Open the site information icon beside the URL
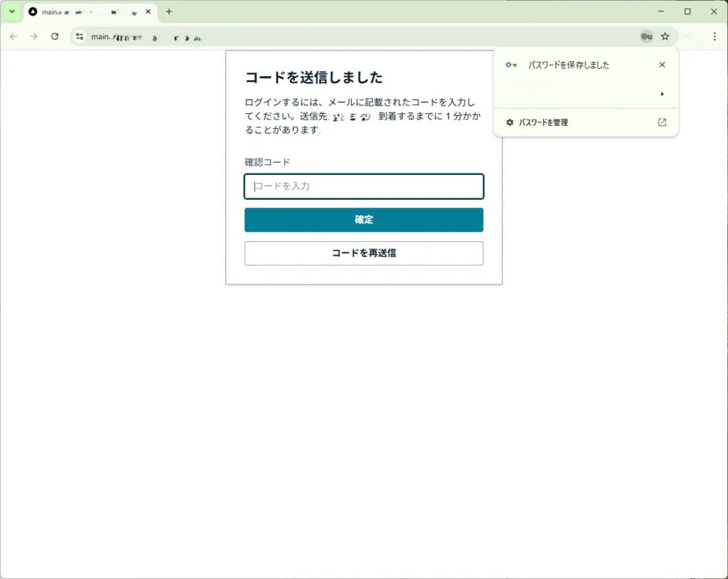The height and width of the screenshot is (579, 728). (80, 36)
